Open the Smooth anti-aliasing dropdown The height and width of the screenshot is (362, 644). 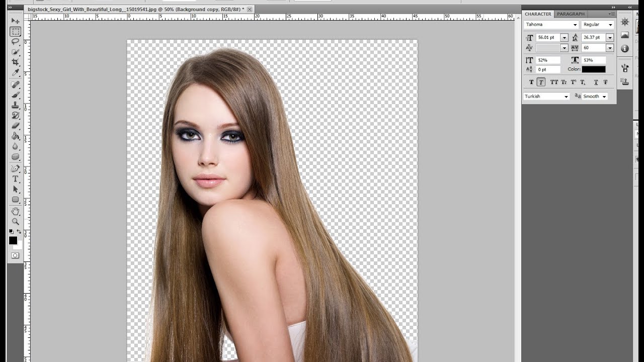595,96
